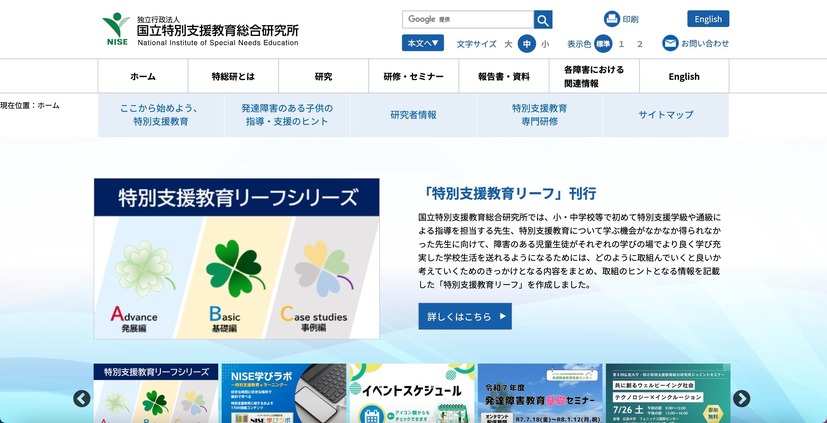Click English button at top right
The width and height of the screenshot is (827, 423).
point(707,19)
